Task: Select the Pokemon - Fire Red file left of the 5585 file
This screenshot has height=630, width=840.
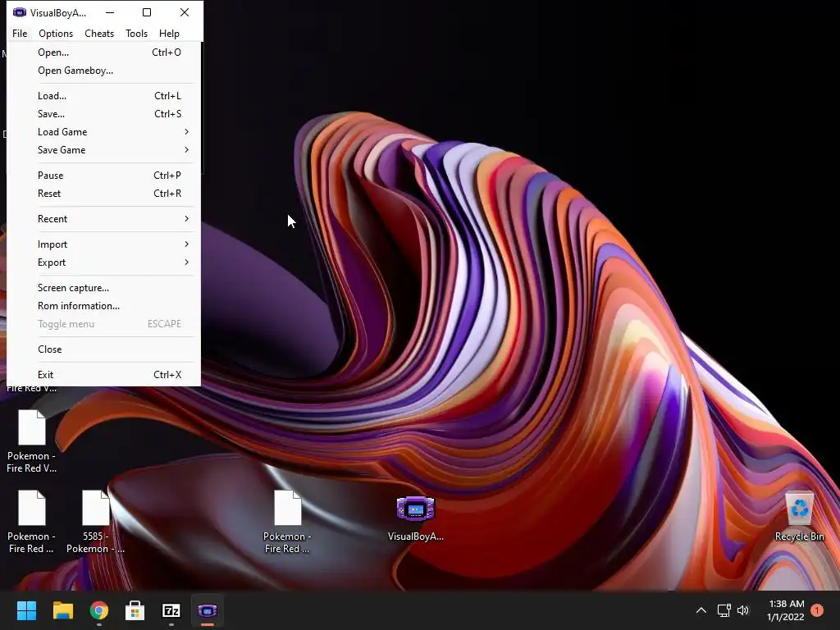Action: pyautogui.click(x=32, y=521)
